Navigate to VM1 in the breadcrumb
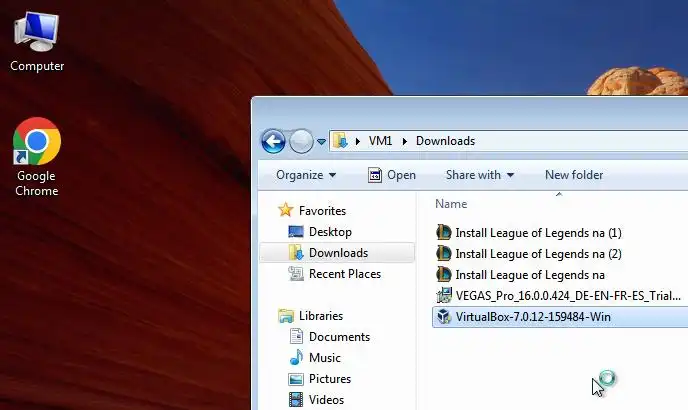Viewport: 688px width, 410px height. [380, 141]
